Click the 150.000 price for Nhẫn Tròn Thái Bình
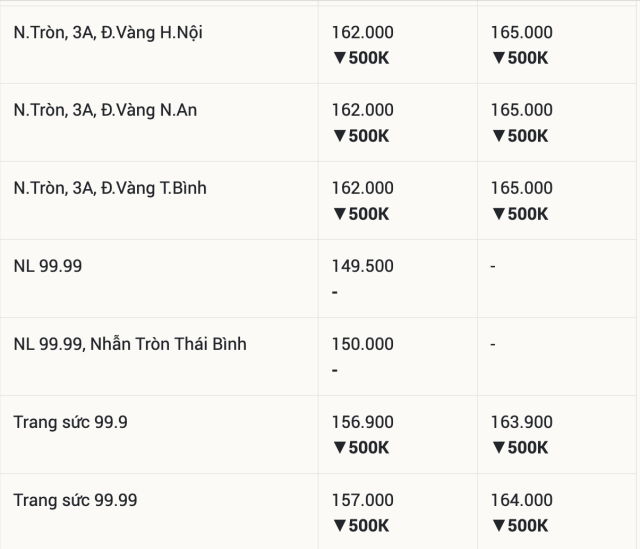Viewport: 640px width, 549px height. click(362, 344)
